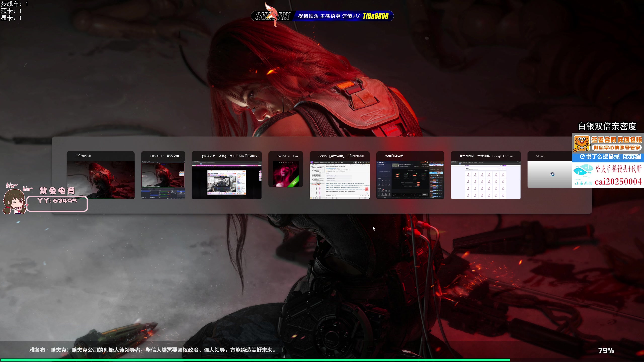The height and width of the screenshot is (362, 644).
Task: Switch to the Steam window thumbnail
Action: pos(550,169)
